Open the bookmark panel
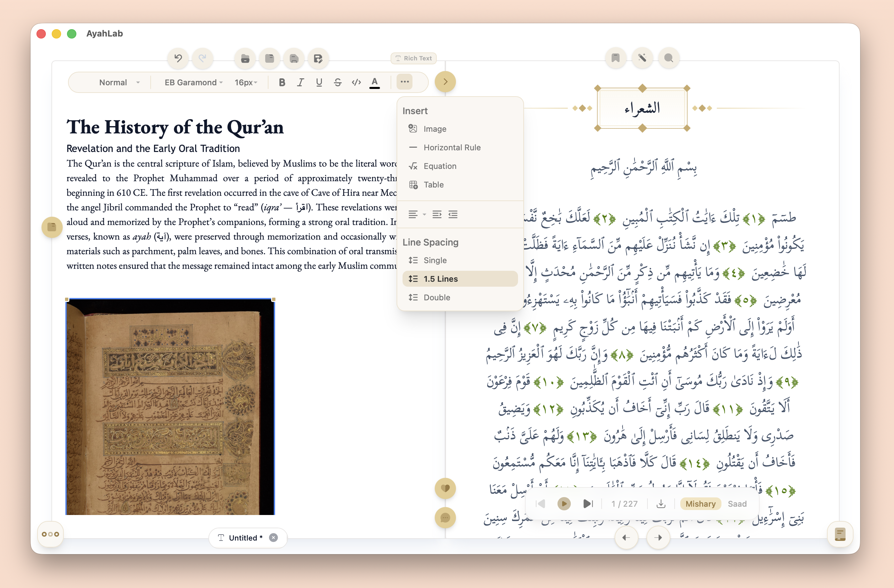This screenshot has width=894, height=588. [x=615, y=58]
